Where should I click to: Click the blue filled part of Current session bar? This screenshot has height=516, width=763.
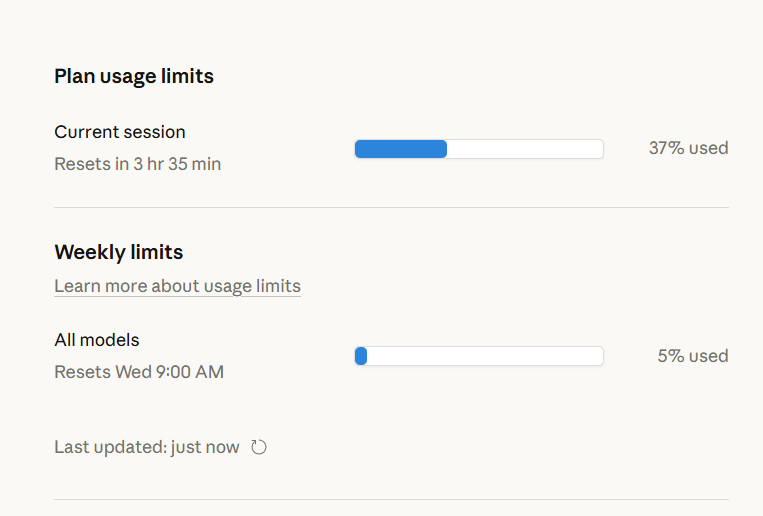coord(401,149)
